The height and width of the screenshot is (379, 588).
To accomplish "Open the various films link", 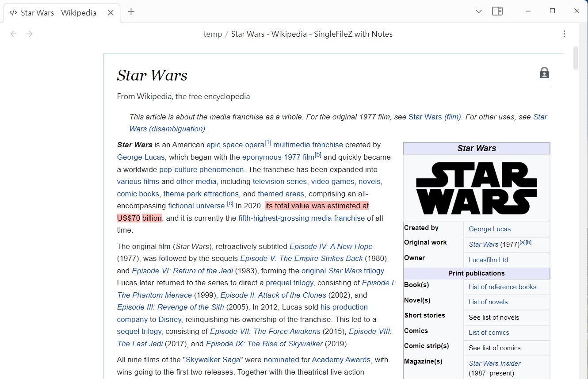I will [138, 181].
